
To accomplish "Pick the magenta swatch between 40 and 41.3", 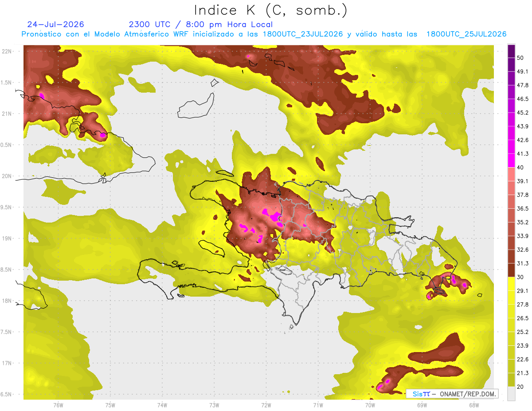I will point(511,160).
